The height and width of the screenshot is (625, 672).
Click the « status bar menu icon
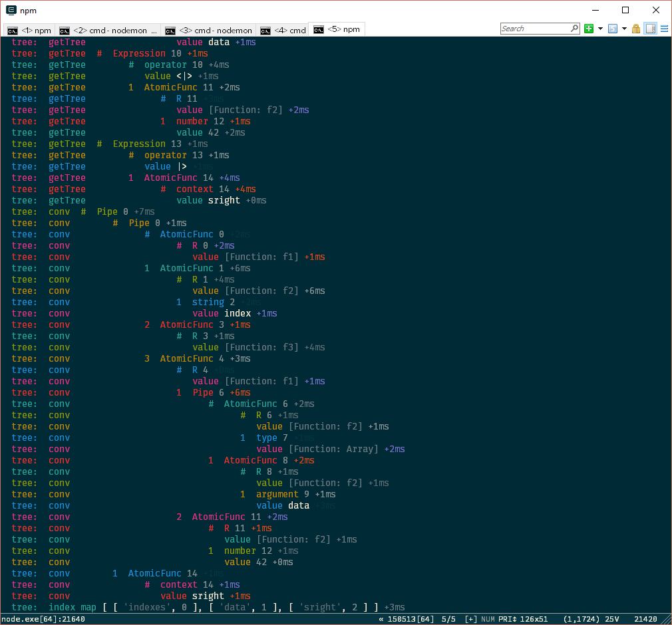coord(381,619)
